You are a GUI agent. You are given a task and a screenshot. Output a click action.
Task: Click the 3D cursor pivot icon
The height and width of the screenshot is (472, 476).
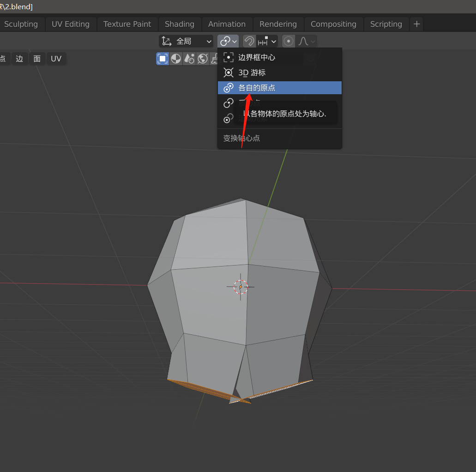pos(228,73)
